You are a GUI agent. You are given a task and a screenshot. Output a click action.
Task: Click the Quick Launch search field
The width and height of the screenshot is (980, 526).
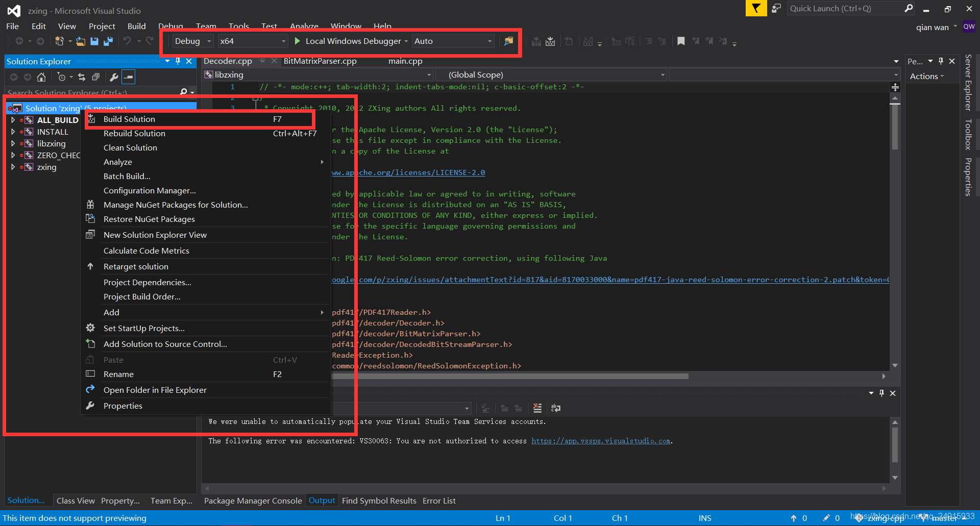(845, 8)
